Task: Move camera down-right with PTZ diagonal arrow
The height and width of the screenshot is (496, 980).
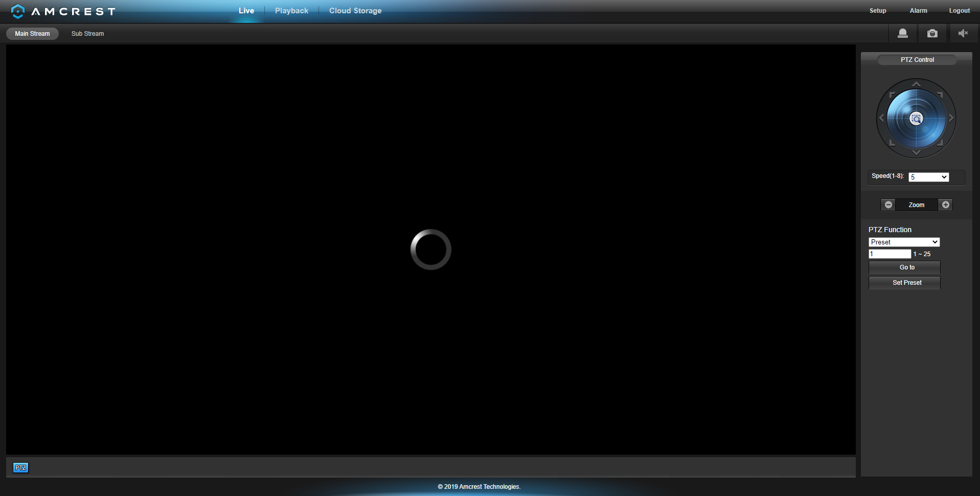Action: click(x=940, y=143)
